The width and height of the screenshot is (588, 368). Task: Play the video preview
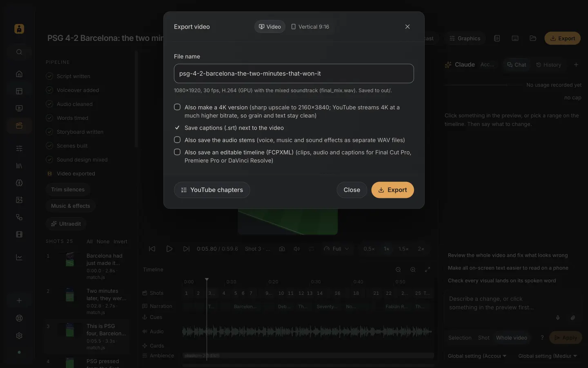[x=169, y=249]
